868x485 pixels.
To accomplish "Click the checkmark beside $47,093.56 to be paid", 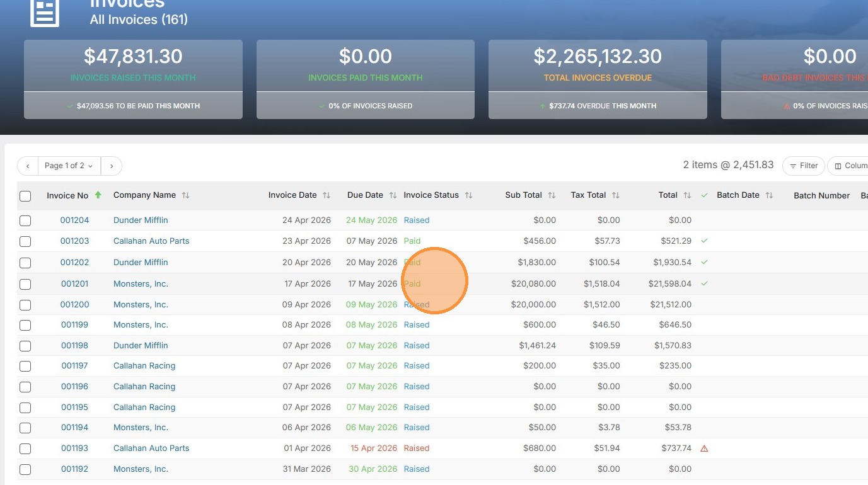I will tap(70, 106).
